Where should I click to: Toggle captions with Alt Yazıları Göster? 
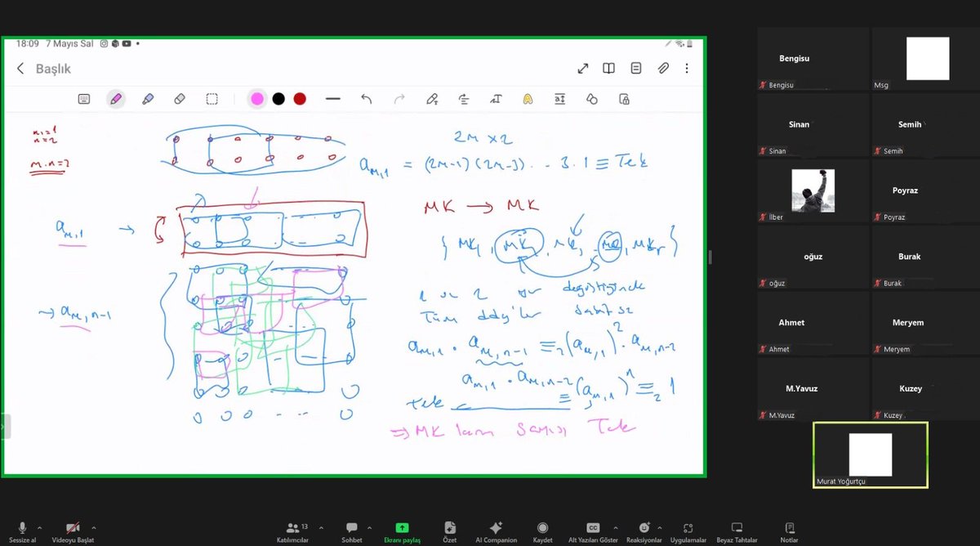pyautogui.click(x=593, y=532)
